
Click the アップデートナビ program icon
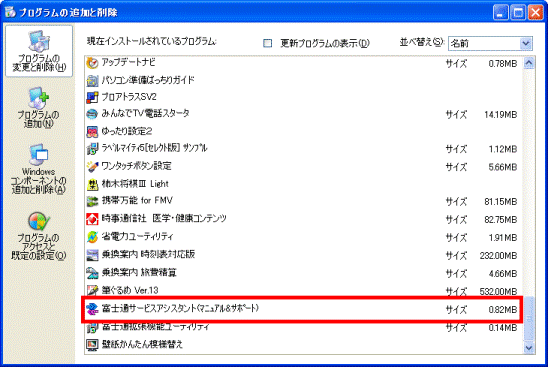92,63
